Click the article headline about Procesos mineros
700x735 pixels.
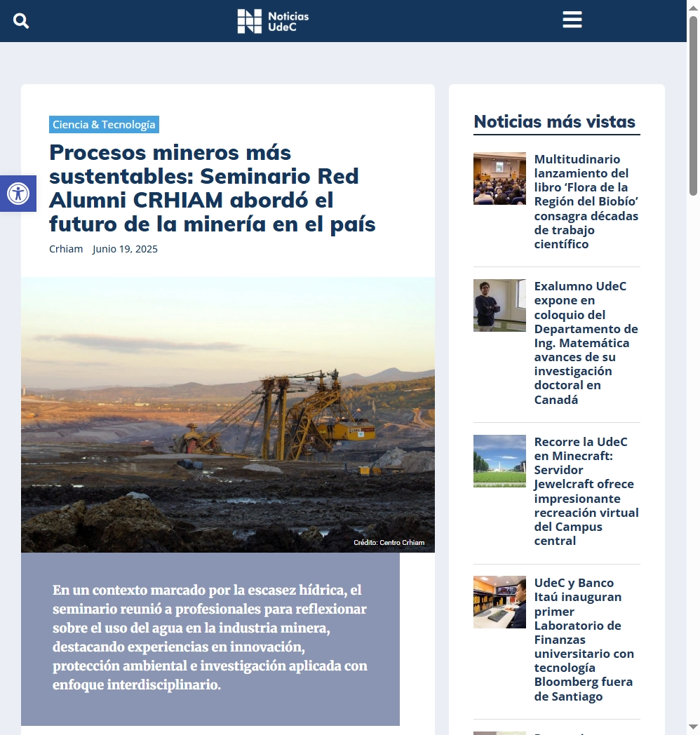tap(213, 189)
